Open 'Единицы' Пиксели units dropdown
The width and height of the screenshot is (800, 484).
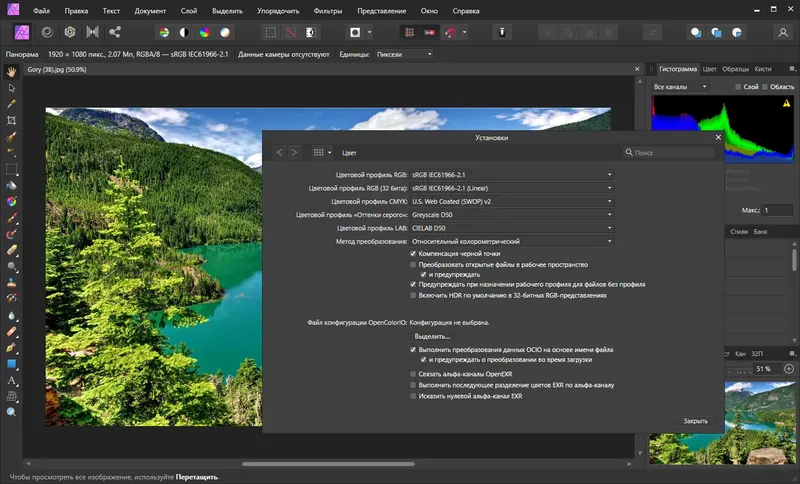(404, 54)
